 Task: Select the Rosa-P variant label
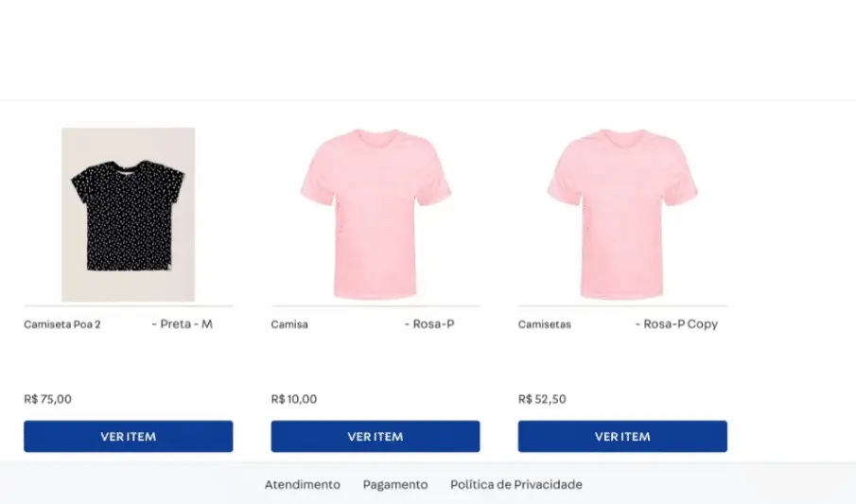click(429, 324)
